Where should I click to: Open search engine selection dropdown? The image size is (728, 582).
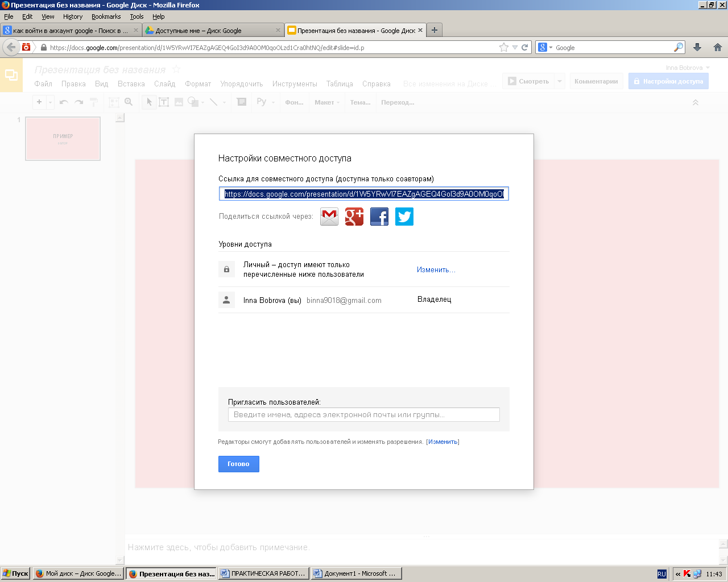pyautogui.click(x=545, y=48)
